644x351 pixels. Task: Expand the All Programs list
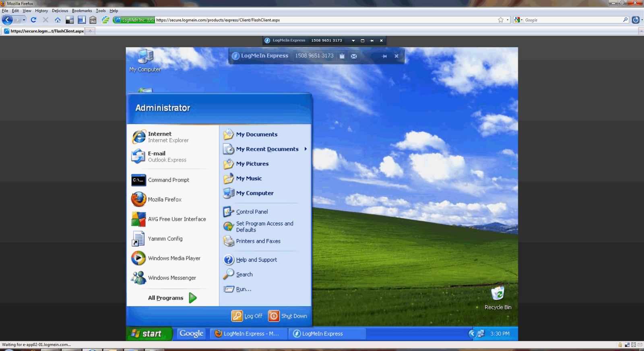tap(172, 298)
